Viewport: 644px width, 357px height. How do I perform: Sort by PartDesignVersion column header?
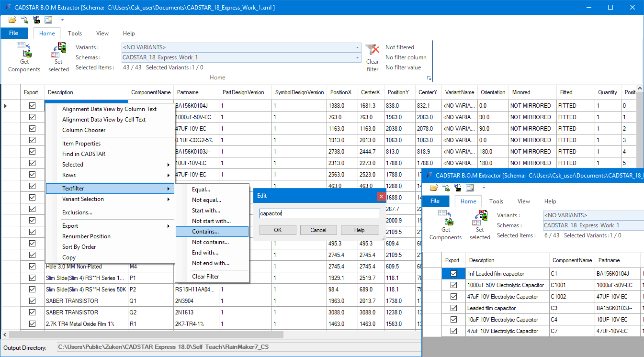coord(245,92)
